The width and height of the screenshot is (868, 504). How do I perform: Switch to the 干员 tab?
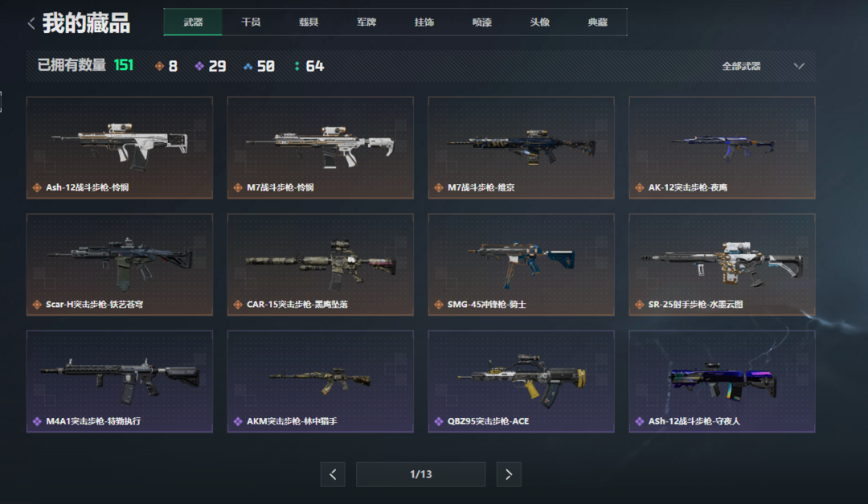pos(251,23)
